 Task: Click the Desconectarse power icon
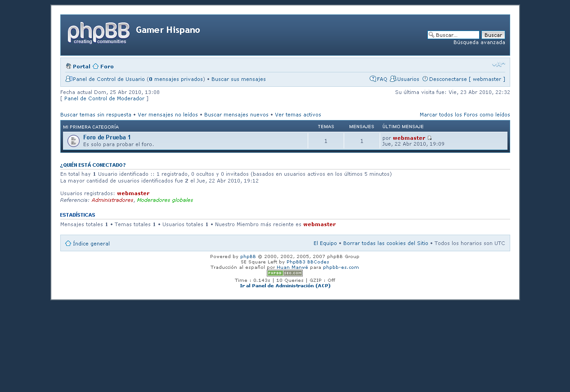coord(425,79)
